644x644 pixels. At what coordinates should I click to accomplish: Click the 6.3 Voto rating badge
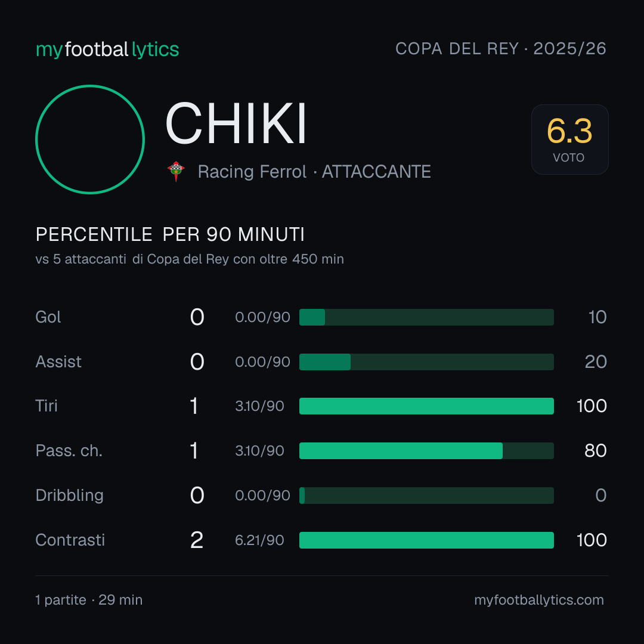pyautogui.click(x=569, y=140)
